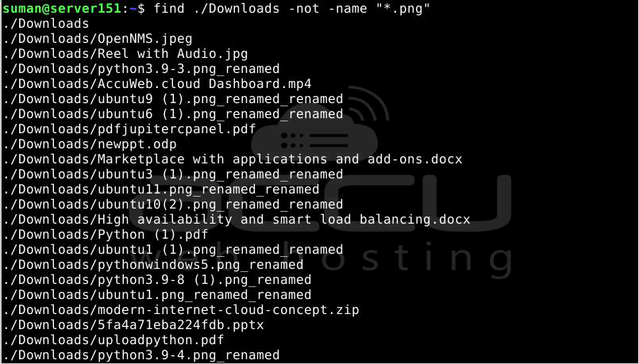Click the suman@server151 prompt text
The height and width of the screenshot is (364, 639).
(62, 9)
